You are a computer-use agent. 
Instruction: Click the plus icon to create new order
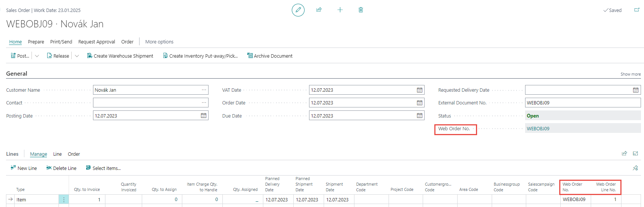[x=340, y=10]
